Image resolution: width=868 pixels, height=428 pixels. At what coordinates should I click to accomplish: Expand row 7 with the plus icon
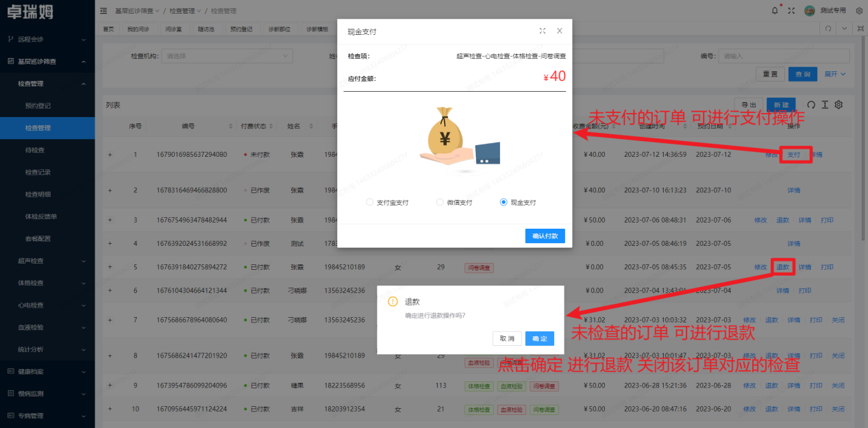110,320
